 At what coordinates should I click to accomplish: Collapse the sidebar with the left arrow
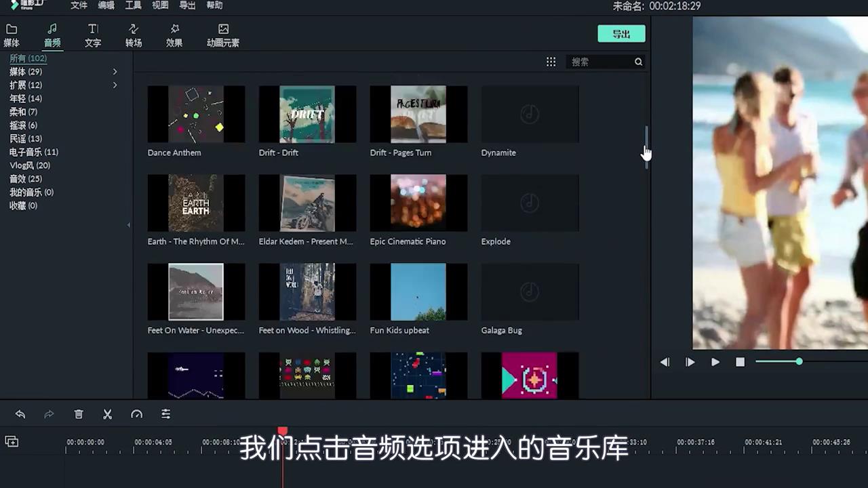pyautogui.click(x=129, y=224)
